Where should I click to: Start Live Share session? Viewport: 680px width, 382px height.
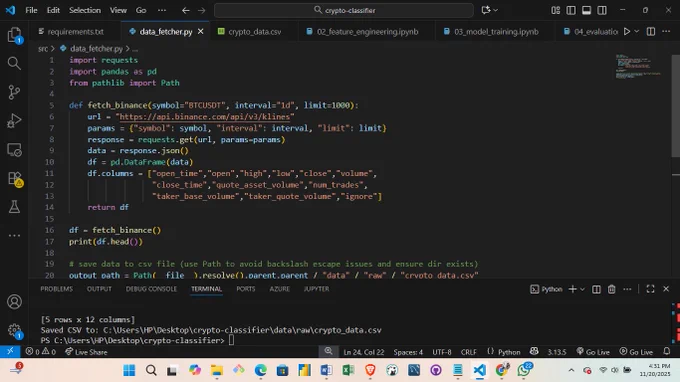86,352
